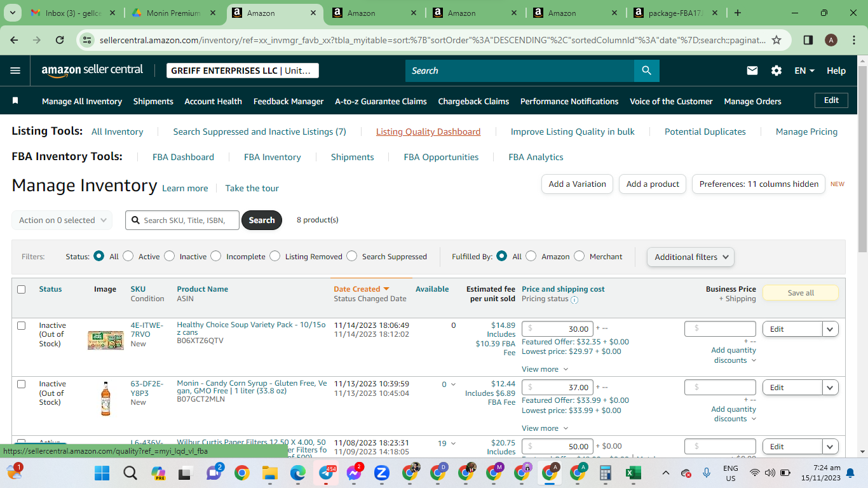Switch to the package-FBA17 tab

[677, 13]
